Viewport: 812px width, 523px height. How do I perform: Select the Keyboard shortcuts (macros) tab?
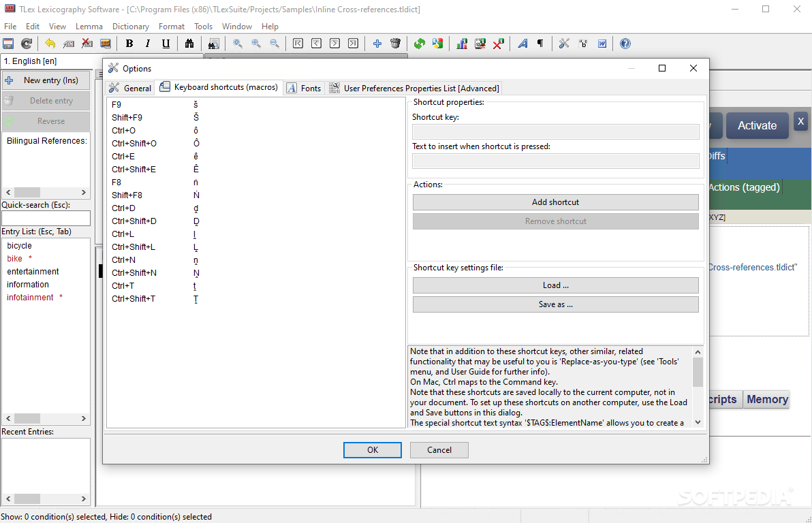pos(219,87)
